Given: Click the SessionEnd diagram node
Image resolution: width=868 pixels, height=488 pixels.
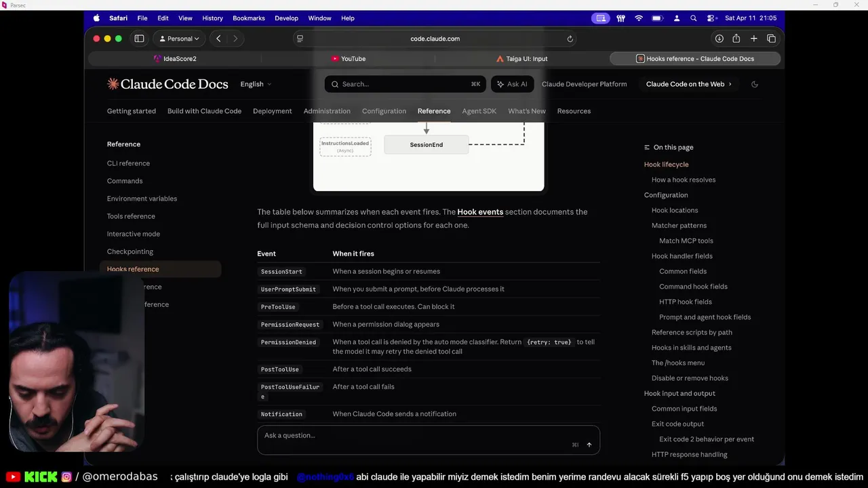Looking at the screenshot, I should coord(427,144).
